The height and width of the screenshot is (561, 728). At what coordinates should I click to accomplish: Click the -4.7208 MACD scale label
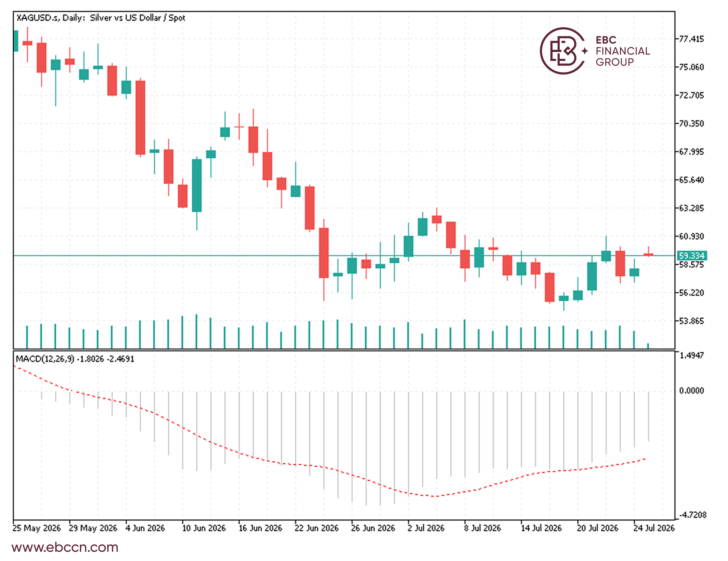coord(693,515)
